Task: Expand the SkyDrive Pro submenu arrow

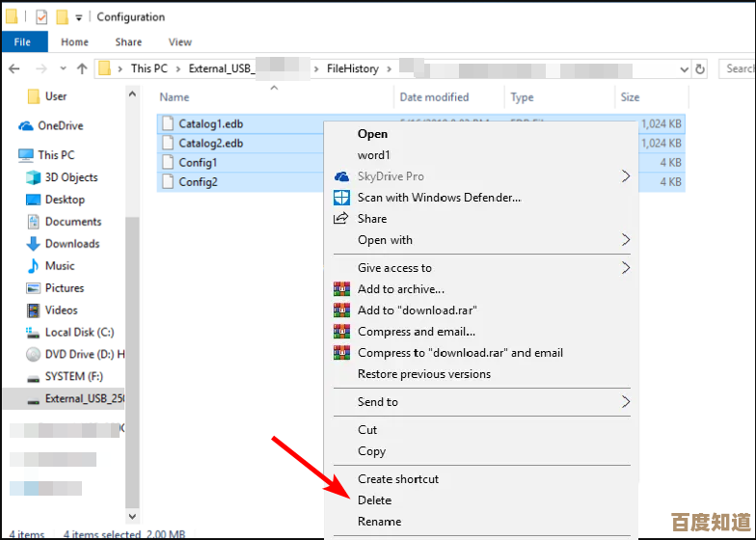Action: [x=625, y=176]
